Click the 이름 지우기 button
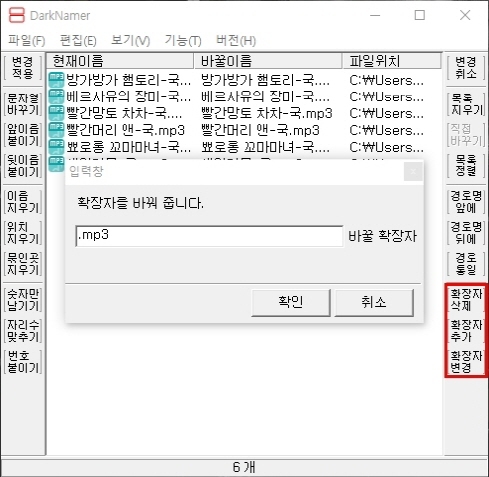The image size is (489, 477). [x=23, y=202]
